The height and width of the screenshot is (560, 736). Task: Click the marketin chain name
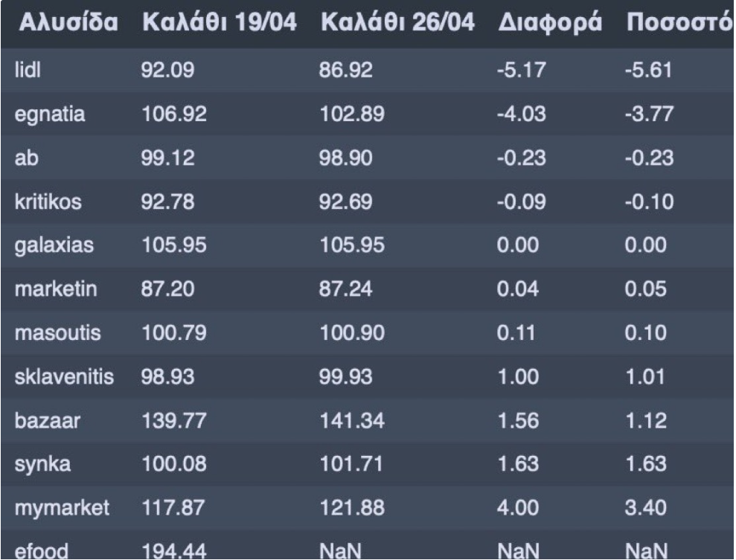[x=56, y=289]
